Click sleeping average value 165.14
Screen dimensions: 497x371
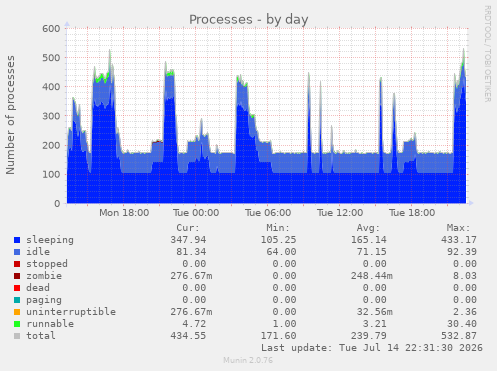(369, 240)
